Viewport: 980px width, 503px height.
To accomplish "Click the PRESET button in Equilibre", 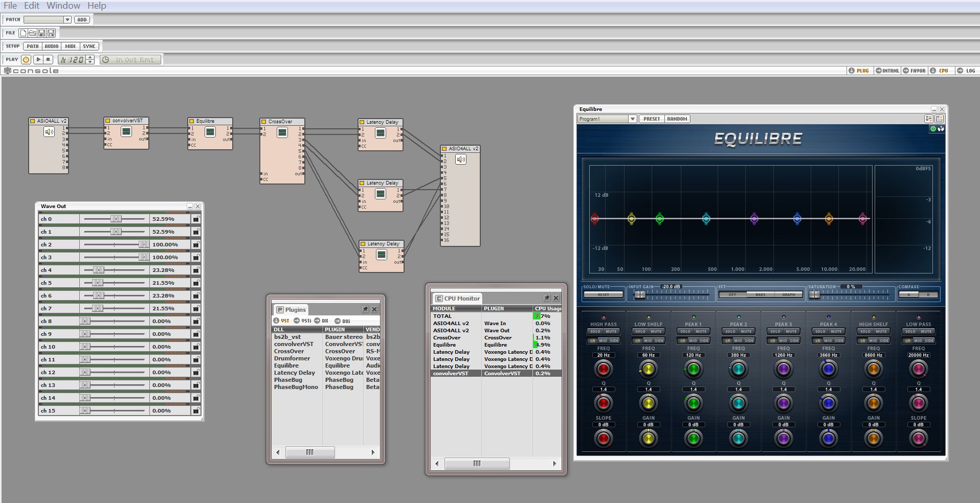I will tap(652, 119).
